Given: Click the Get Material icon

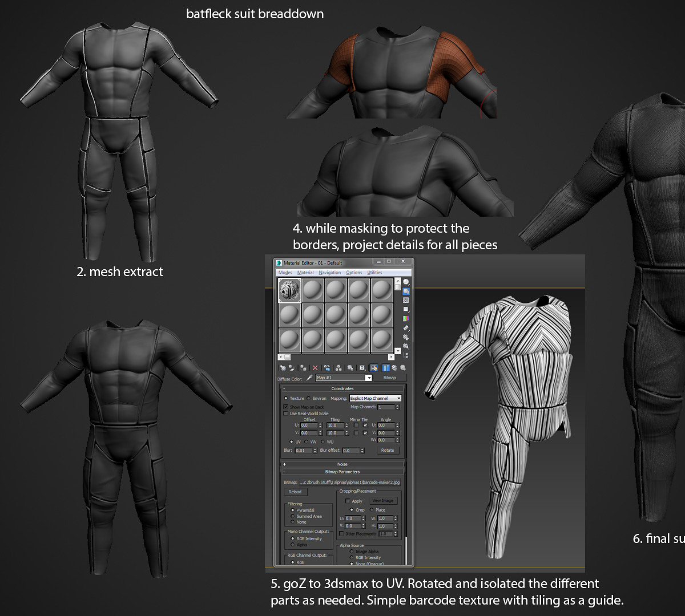Looking at the screenshot, I should (283, 368).
